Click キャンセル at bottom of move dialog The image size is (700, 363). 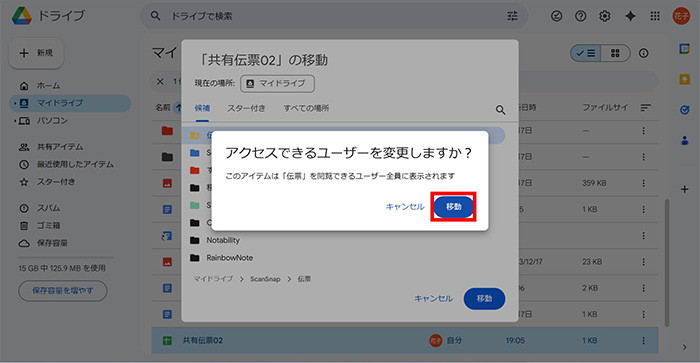[x=433, y=299]
